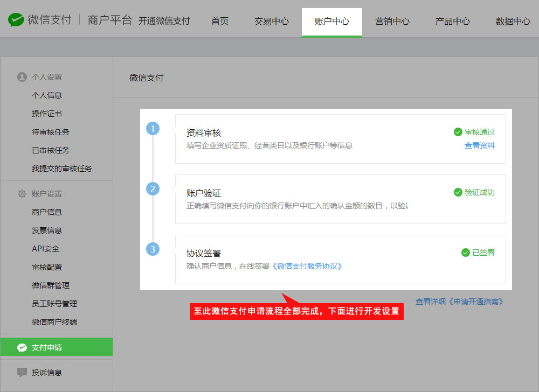The width and height of the screenshot is (539, 392).
Task: Click step 1 circle marker
Action: (x=153, y=129)
